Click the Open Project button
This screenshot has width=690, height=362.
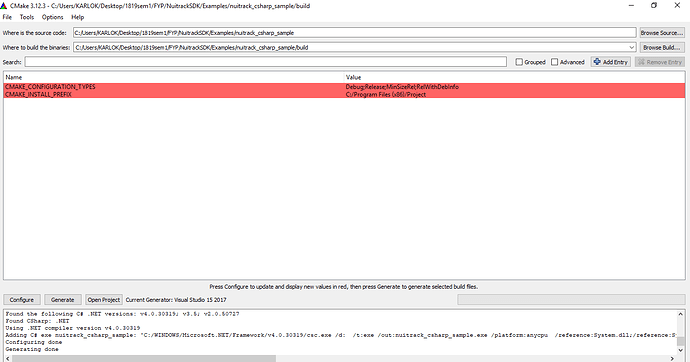click(x=103, y=300)
